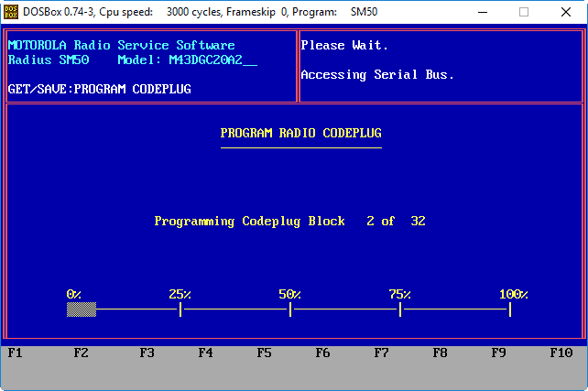
Task: Choose the F10 key label
Action: click(561, 352)
